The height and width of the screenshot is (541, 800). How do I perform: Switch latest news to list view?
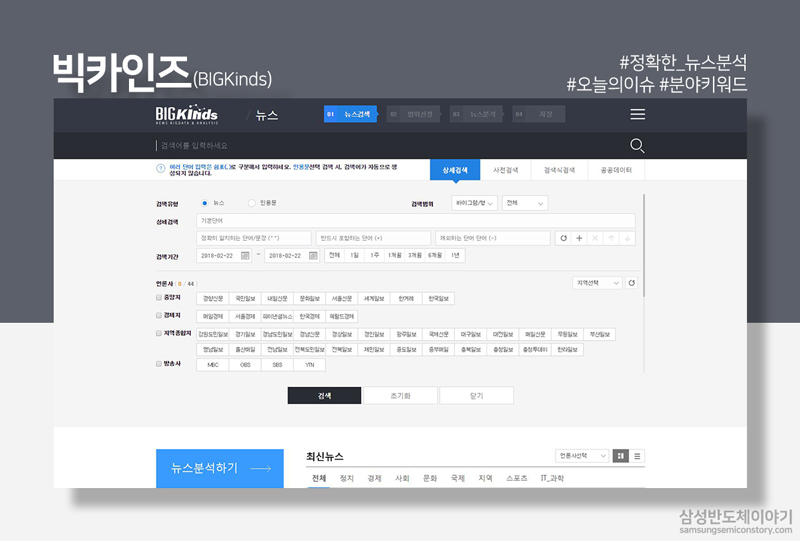click(637, 456)
